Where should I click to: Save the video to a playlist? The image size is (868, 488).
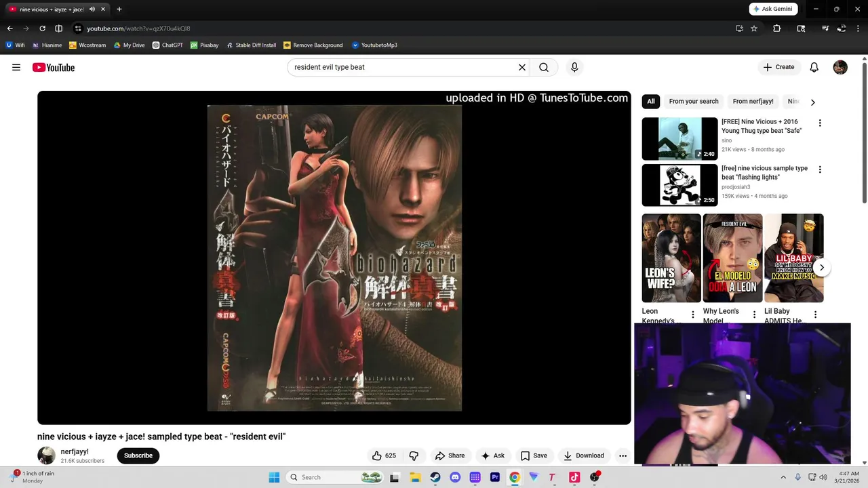coord(534,455)
